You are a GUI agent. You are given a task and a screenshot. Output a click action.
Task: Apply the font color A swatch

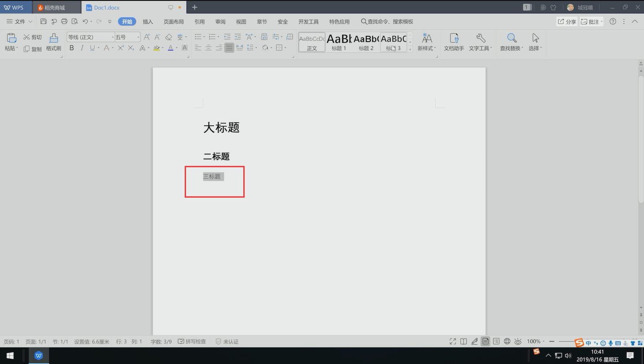pyautogui.click(x=170, y=48)
